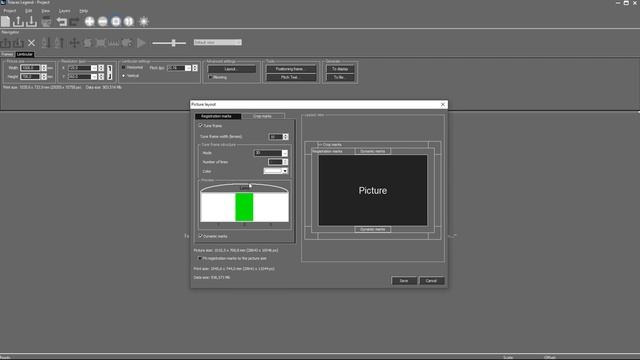
Task: Open the Project menu
Action: click(10, 11)
